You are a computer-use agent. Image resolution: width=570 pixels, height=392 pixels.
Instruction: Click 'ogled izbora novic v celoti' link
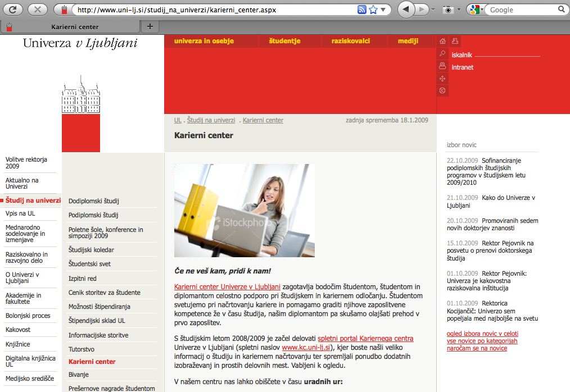(482, 334)
